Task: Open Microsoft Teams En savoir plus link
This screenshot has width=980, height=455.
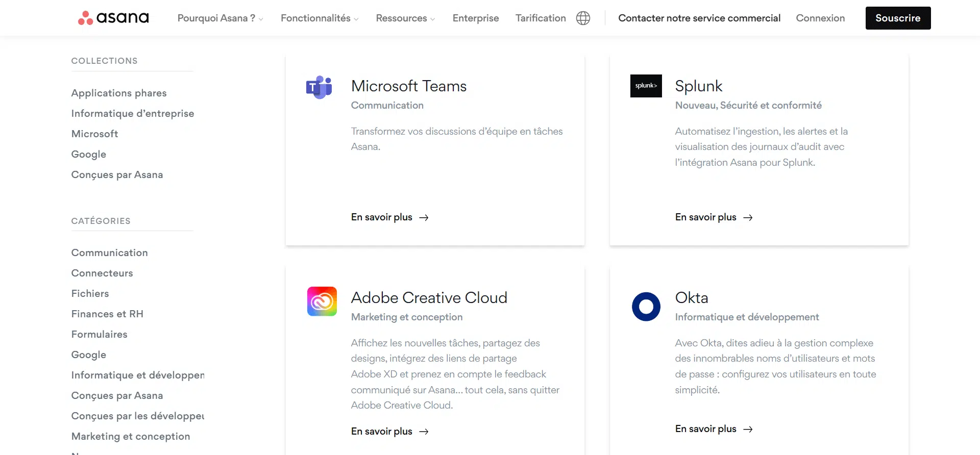Action: pos(382,217)
